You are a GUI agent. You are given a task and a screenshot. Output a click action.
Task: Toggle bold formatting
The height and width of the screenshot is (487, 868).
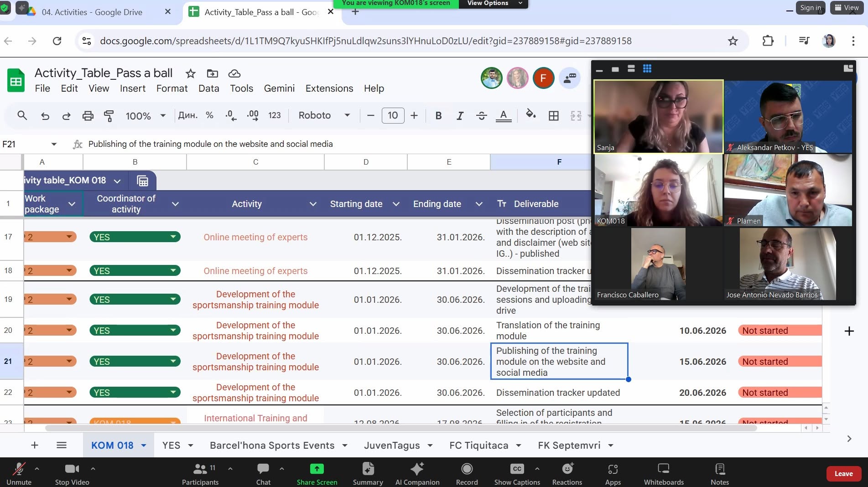[438, 115]
